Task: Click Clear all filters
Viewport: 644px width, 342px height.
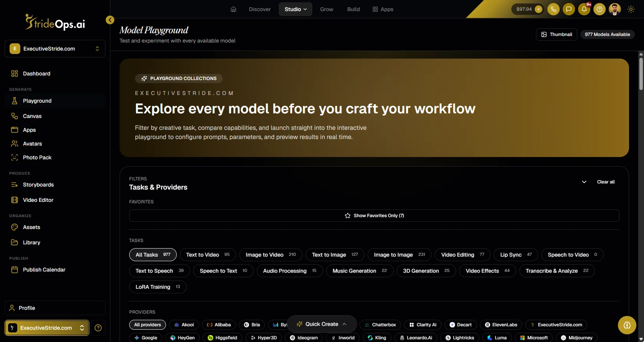Action: click(606, 182)
